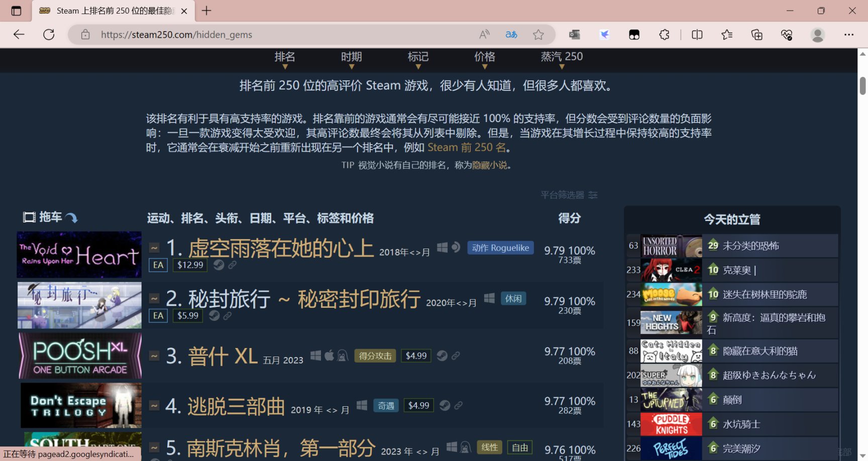Expand the 排名 dropdown menu
Viewport: 868px width, 461px height.
[x=285, y=60]
